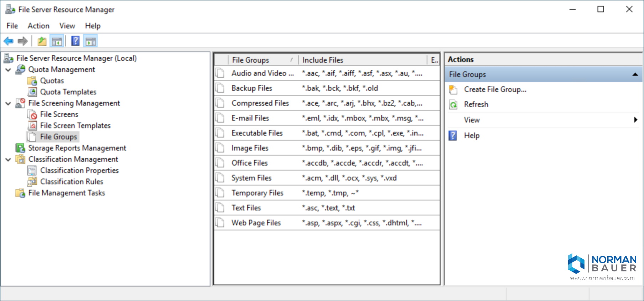Collapse the Quota Management tree node

pyautogui.click(x=8, y=70)
